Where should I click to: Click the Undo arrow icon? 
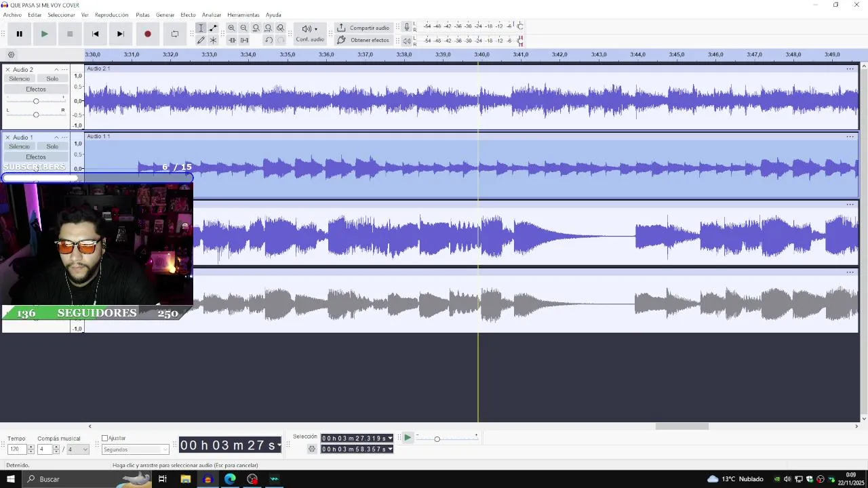(x=268, y=40)
